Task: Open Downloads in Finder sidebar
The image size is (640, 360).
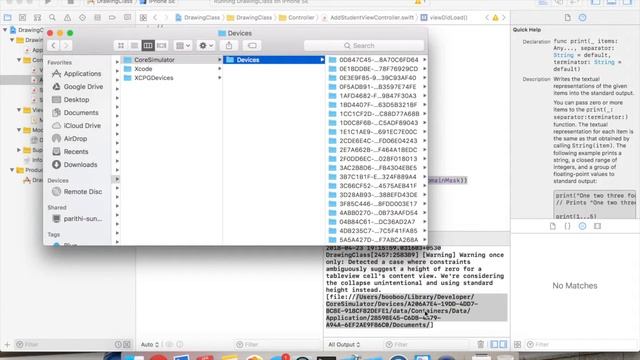Action: click(75, 164)
